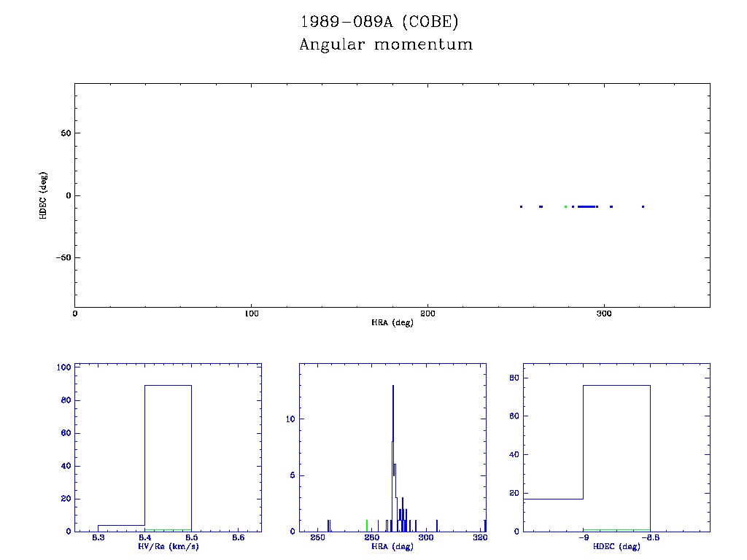Click the '80' tick label on the HDEC histogram y-axis
The height and width of the screenshot is (560, 747).
pyautogui.click(x=514, y=378)
